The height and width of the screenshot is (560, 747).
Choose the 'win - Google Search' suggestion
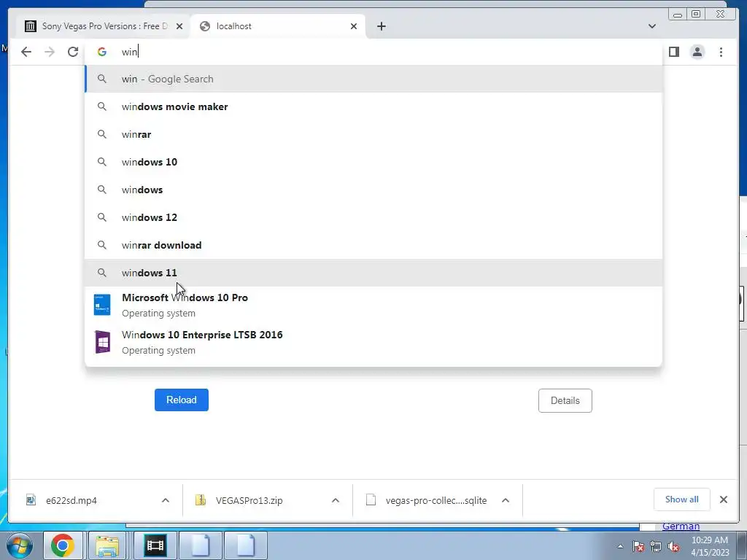coord(373,79)
